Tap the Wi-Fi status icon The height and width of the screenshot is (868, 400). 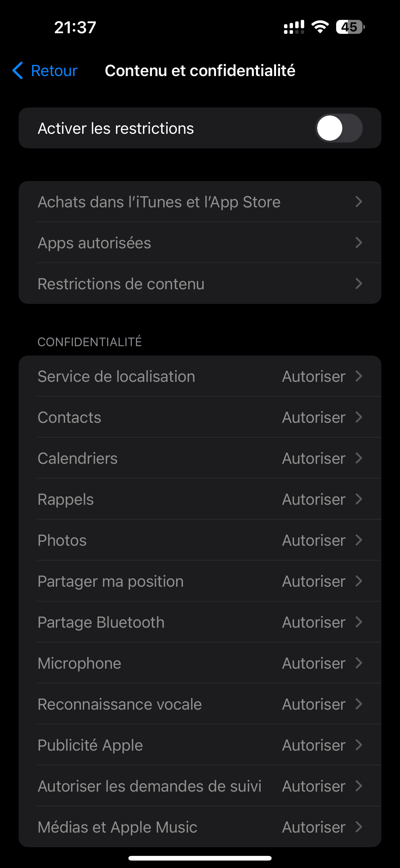pyautogui.click(x=320, y=27)
